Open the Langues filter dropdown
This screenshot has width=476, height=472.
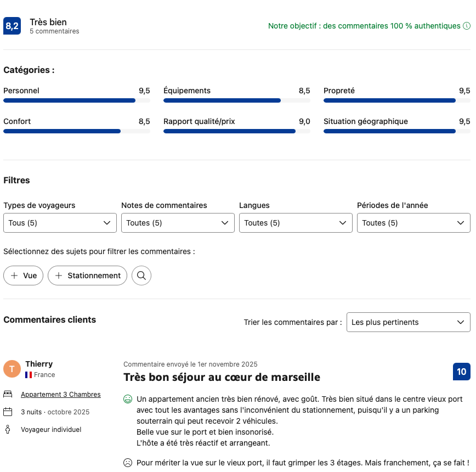pyautogui.click(x=296, y=223)
